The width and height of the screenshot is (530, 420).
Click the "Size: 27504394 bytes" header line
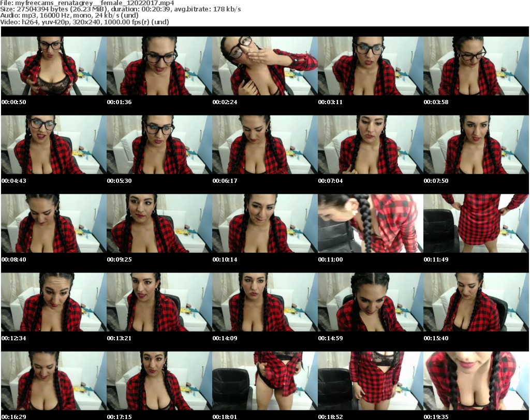pyautogui.click(x=120, y=9)
